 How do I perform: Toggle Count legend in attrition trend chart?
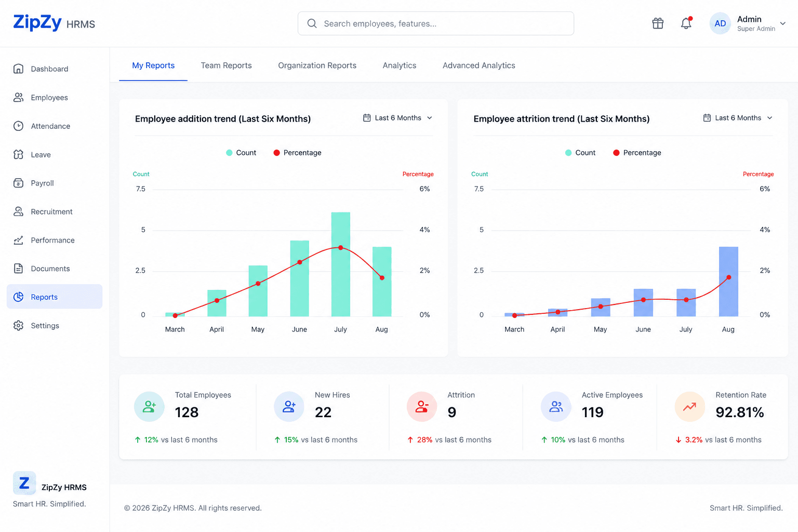click(x=580, y=153)
